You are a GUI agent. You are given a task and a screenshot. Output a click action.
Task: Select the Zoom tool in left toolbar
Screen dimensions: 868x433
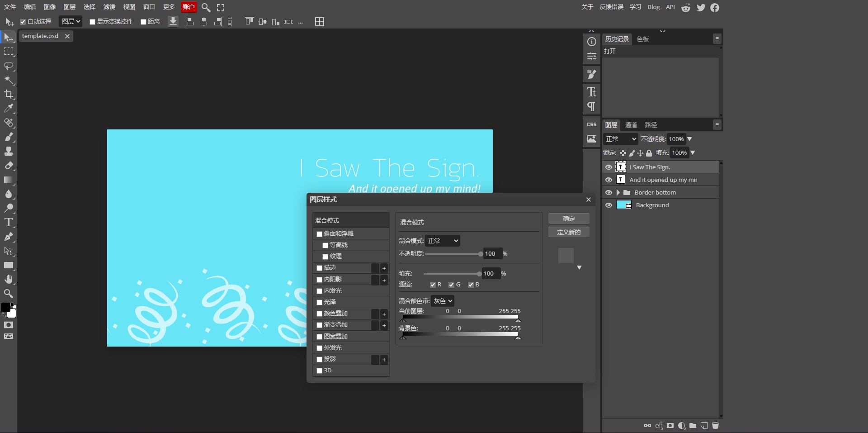click(x=9, y=293)
